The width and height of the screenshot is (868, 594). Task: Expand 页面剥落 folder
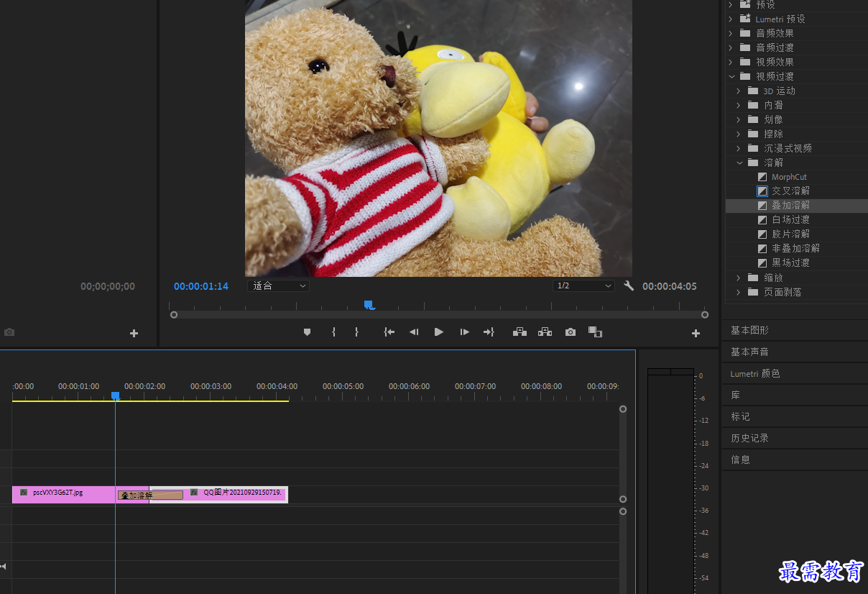click(x=739, y=292)
